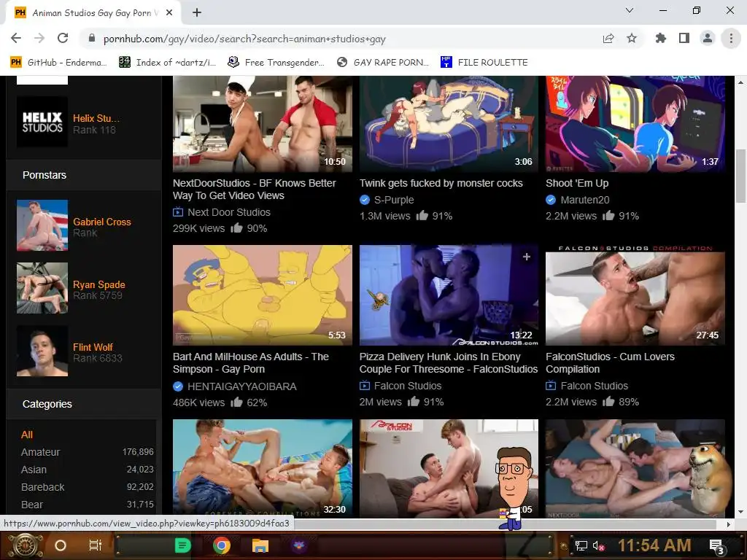Open the Index of ~dartz bookmark
This screenshot has height=560, width=747.
168,63
